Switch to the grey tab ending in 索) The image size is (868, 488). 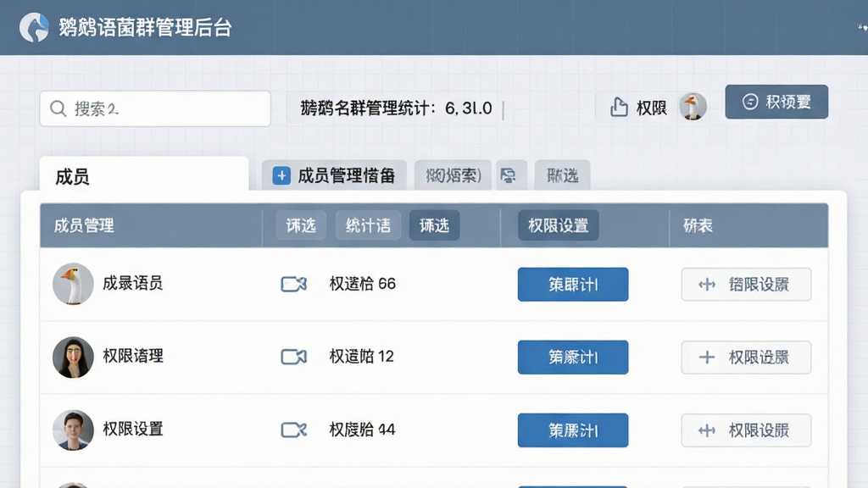pos(453,175)
